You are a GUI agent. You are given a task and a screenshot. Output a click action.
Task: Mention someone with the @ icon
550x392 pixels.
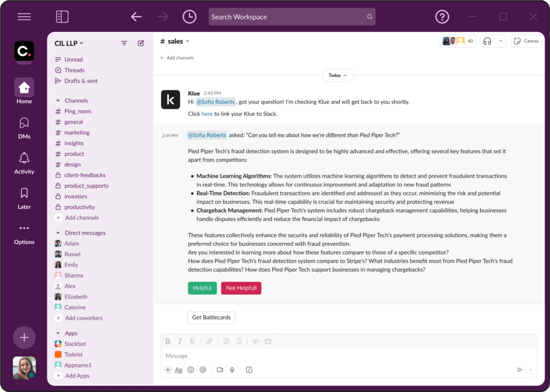click(202, 370)
